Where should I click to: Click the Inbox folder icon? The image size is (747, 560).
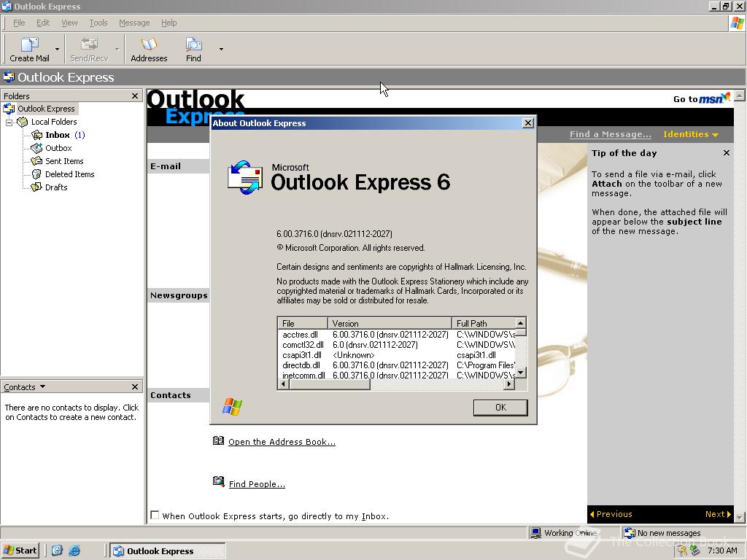point(36,135)
